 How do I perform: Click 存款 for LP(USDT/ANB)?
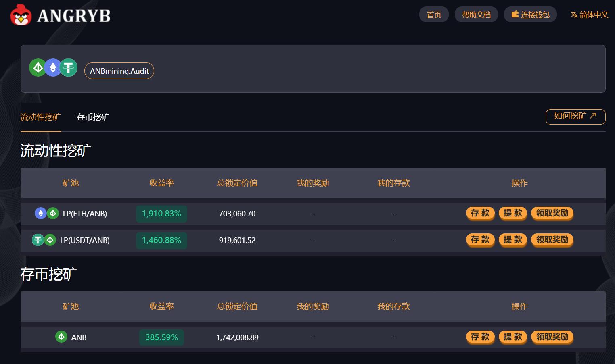(480, 239)
